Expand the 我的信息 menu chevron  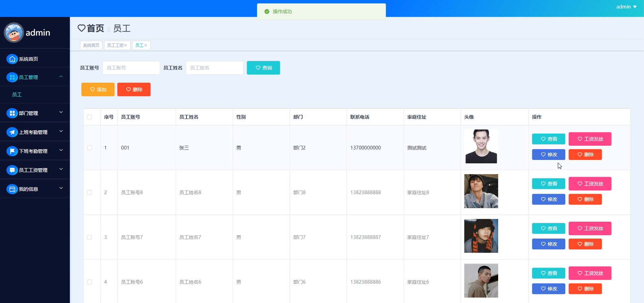click(61, 188)
